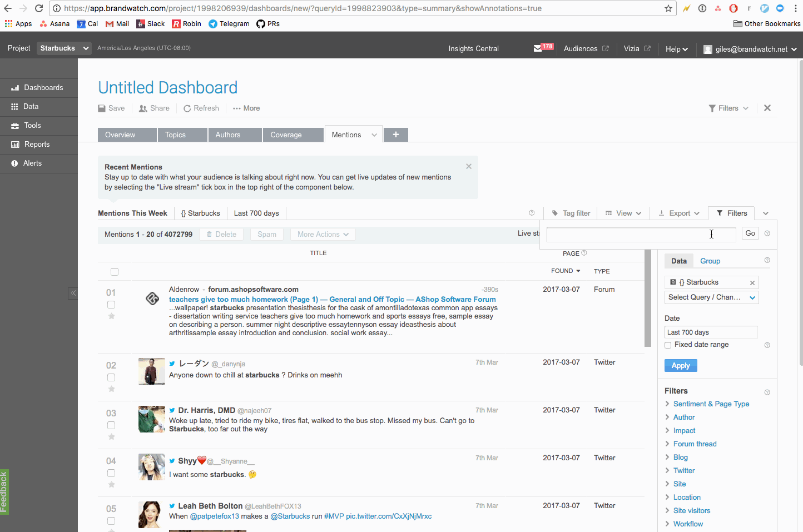Click the add new tab plus icon
The width and height of the screenshot is (803, 532).
coord(395,135)
